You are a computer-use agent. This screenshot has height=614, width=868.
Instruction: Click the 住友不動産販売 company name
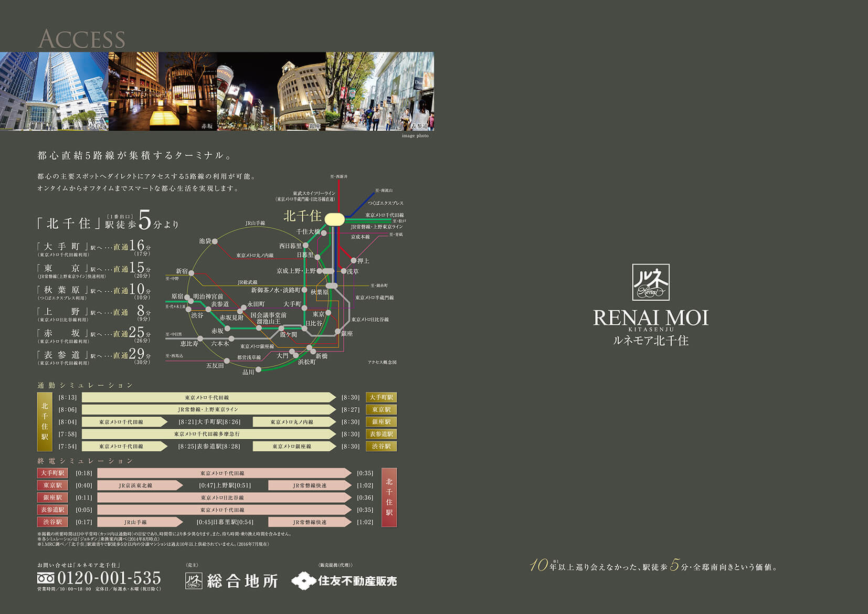[357, 581]
